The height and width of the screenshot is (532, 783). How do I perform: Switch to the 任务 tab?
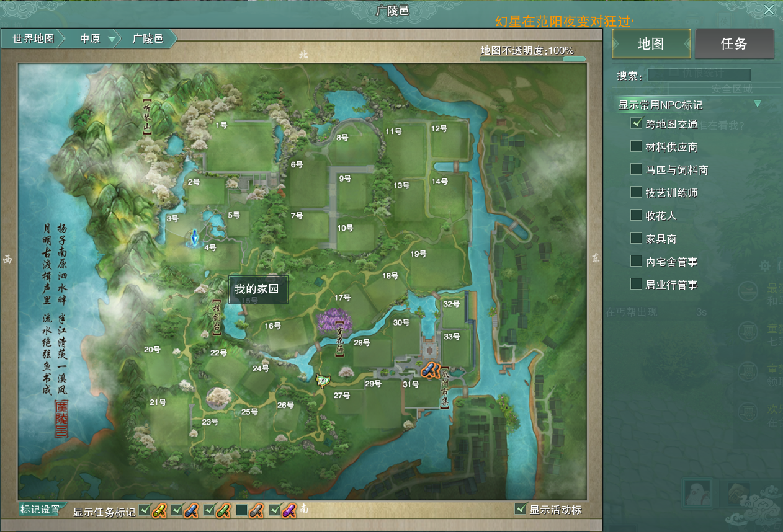[x=733, y=43]
